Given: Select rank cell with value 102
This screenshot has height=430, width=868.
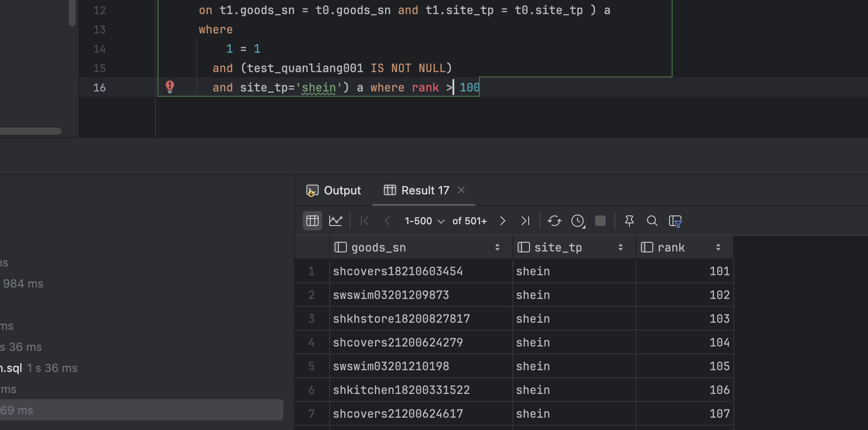Looking at the screenshot, I should coord(685,295).
